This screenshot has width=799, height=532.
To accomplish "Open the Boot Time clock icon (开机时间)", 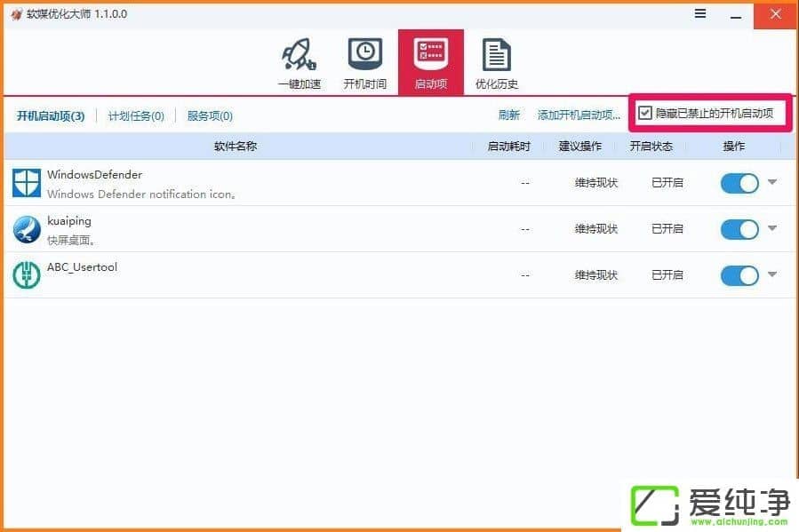I will 364,56.
